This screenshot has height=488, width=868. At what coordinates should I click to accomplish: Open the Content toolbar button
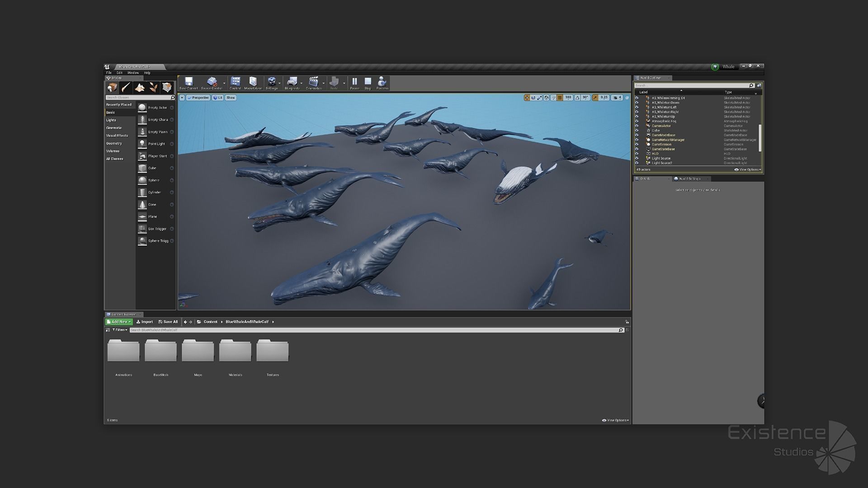[235, 83]
